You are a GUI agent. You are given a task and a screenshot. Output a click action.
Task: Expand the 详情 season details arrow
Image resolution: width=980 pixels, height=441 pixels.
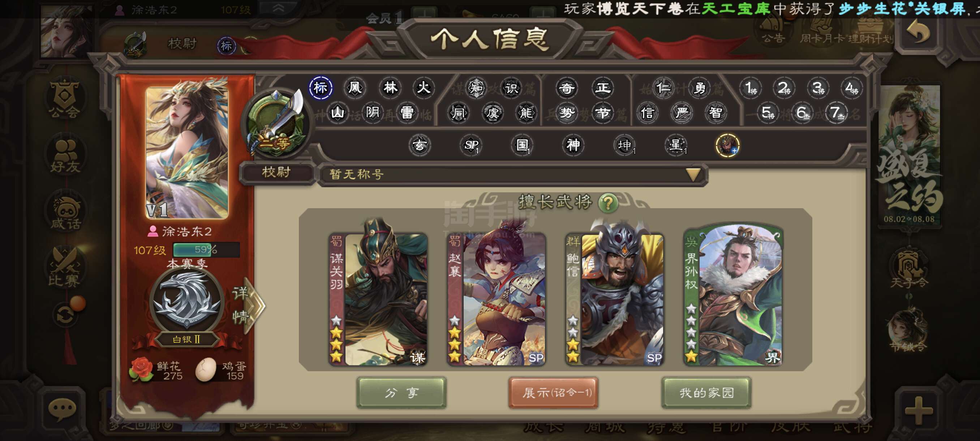click(248, 305)
